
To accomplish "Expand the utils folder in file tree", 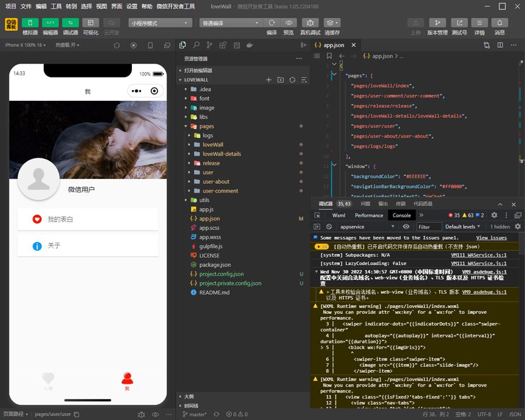I will 204,200.
